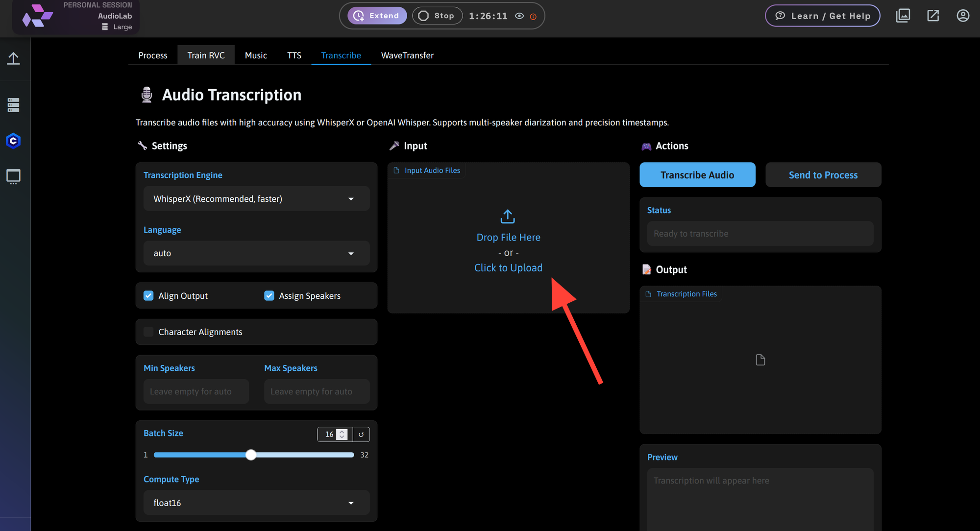Open the WaveTransfer tab
Image resolution: width=980 pixels, height=531 pixels.
407,55
